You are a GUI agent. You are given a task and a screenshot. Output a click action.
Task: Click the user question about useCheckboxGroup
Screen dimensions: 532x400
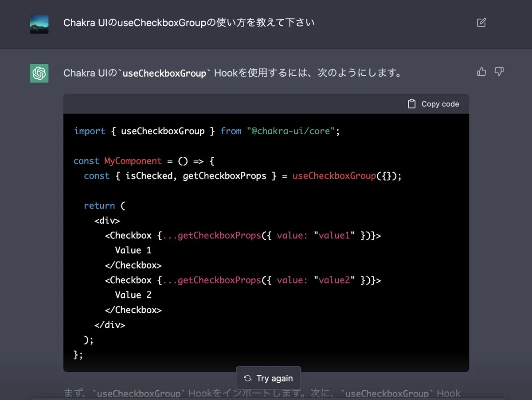189,23
